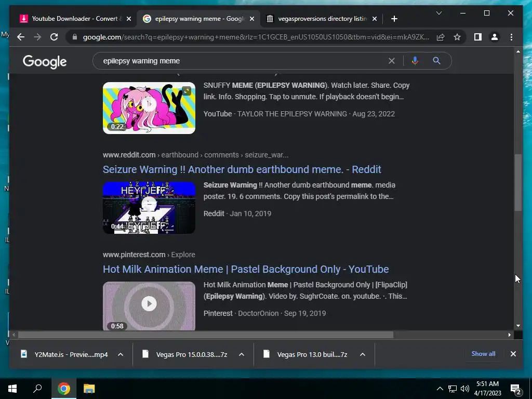Clear the Google search box
Screen dimensions: 532x399
392,61
